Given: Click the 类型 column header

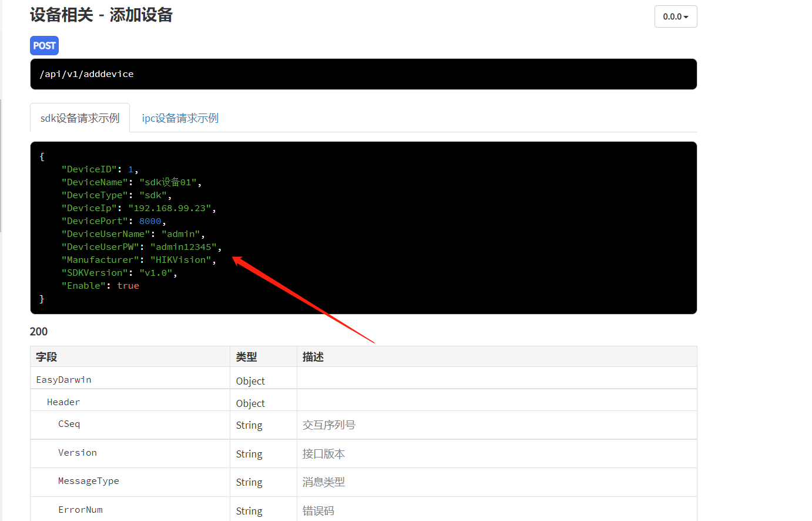Looking at the screenshot, I should click(246, 357).
